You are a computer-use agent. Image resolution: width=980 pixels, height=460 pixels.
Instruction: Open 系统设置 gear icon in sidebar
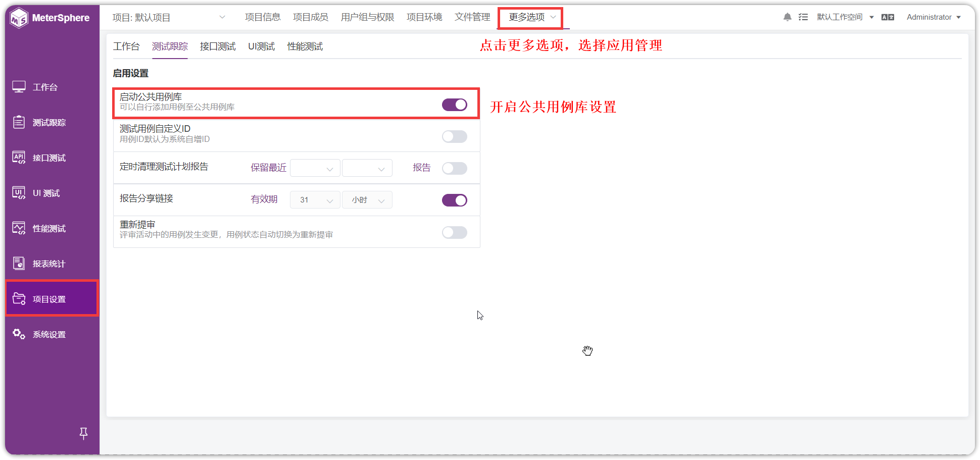(x=19, y=334)
